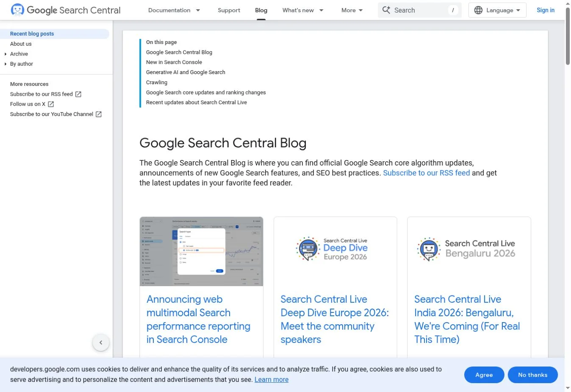Jump to Recent updates about Search Central Live

(197, 102)
